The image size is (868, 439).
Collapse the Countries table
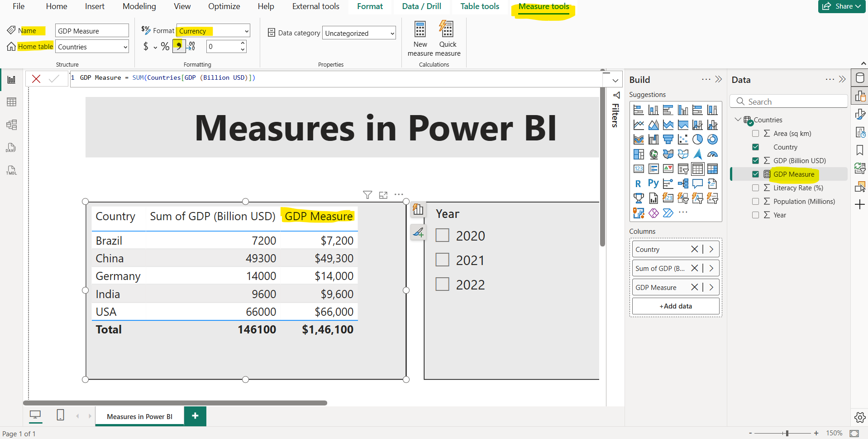(738, 119)
